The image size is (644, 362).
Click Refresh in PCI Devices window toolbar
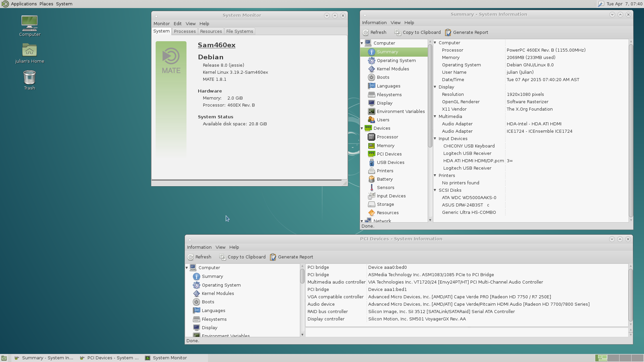coord(199,257)
